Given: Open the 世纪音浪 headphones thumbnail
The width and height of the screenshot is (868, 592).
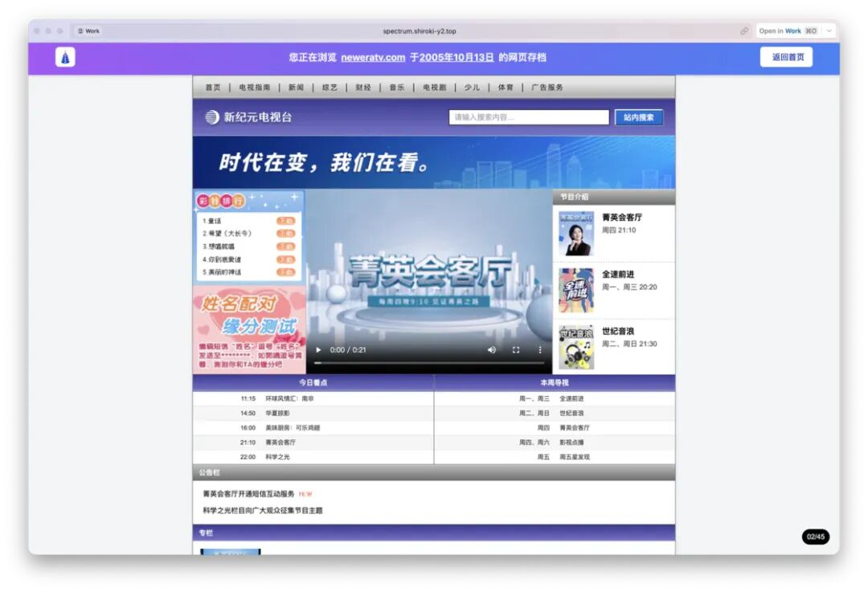Looking at the screenshot, I should click(x=576, y=348).
